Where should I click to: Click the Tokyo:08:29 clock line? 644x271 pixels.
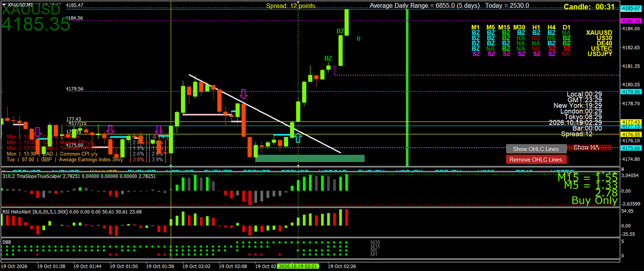(x=582, y=116)
